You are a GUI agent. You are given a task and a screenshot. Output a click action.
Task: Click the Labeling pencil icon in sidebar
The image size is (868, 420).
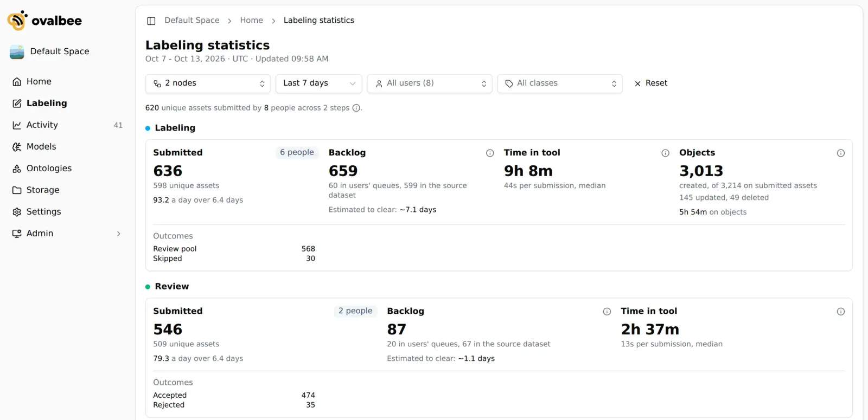[17, 104]
